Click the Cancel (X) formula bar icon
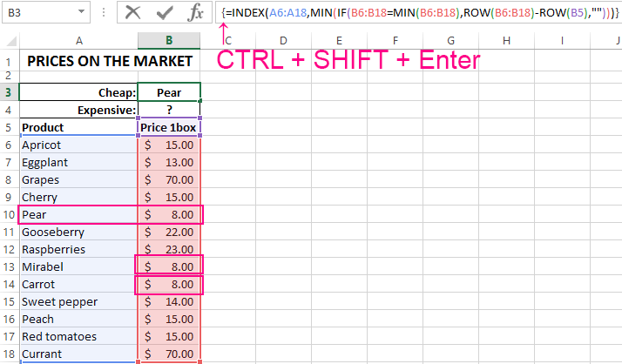 [132, 13]
